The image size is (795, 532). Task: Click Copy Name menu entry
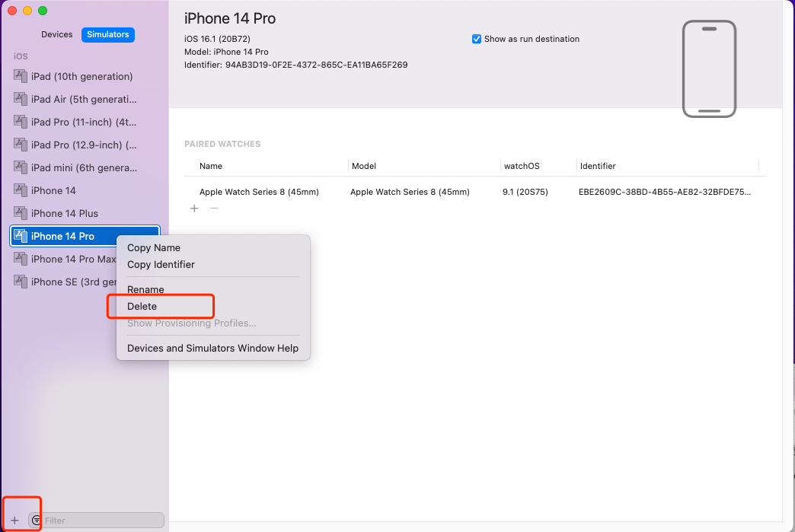(x=154, y=247)
